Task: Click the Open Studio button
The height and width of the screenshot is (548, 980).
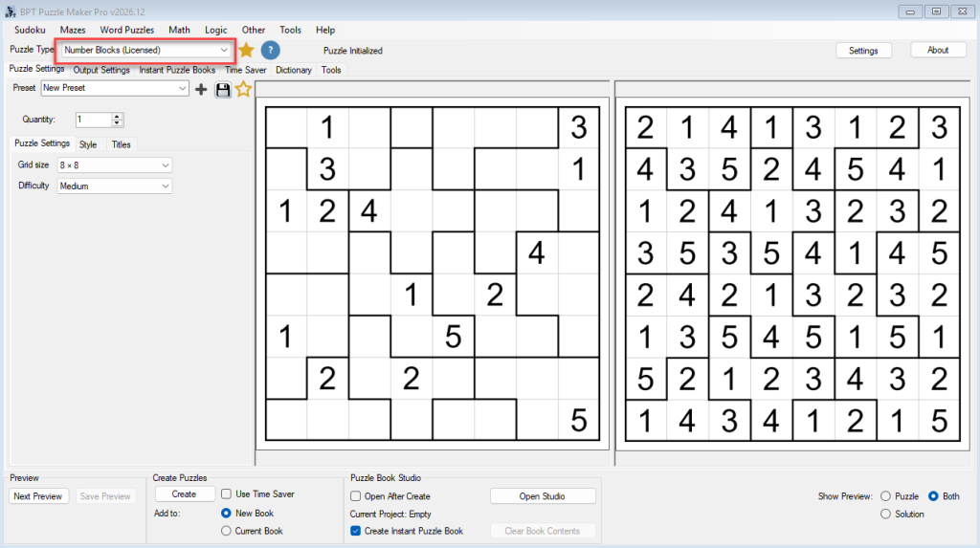Action: click(542, 496)
